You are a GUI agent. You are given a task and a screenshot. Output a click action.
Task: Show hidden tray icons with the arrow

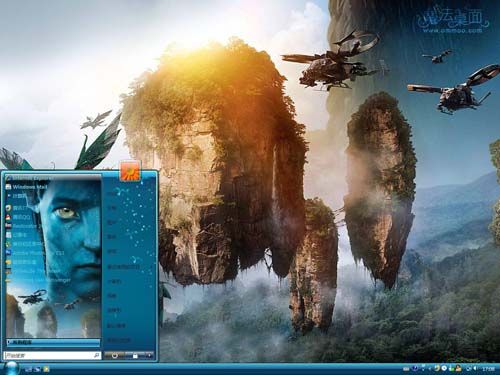tap(429, 368)
